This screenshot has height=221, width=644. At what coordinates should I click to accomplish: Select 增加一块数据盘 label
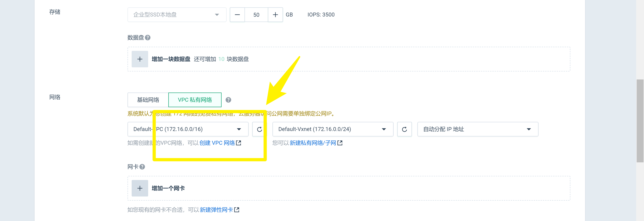171,59
